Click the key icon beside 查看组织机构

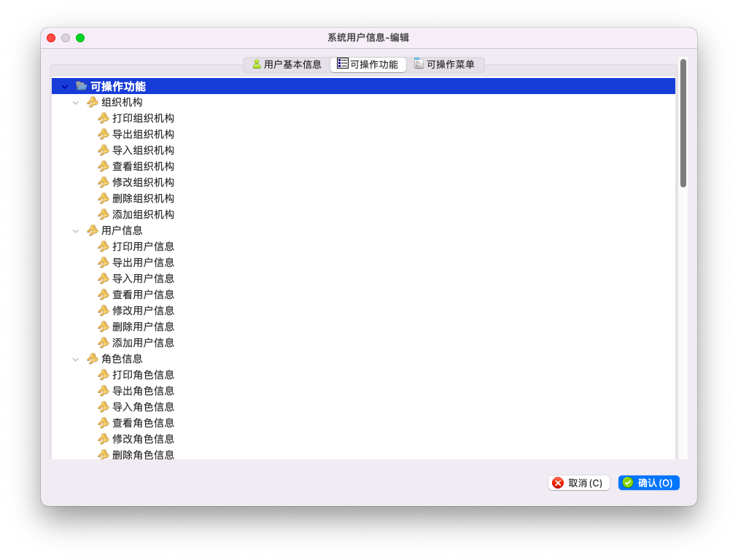(x=104, y=166)
